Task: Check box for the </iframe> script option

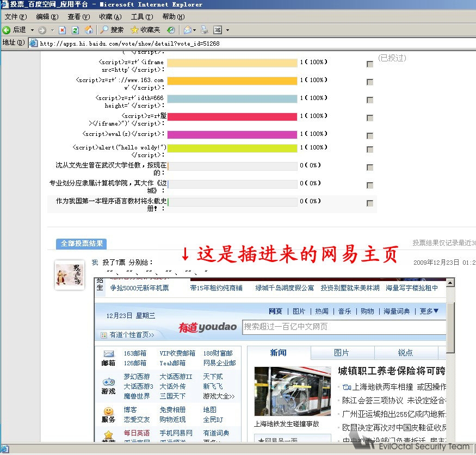Action: click(370, 118)
